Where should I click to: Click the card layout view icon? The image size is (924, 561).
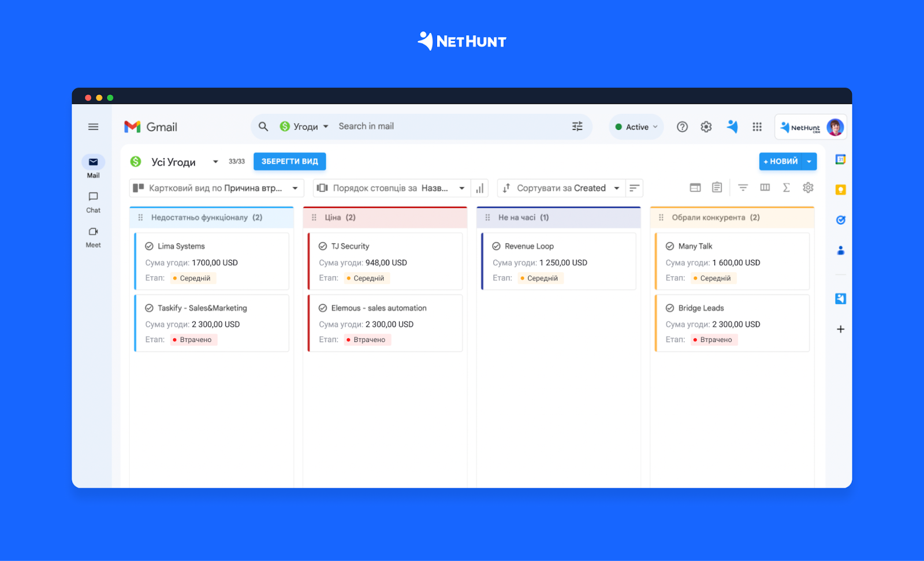(695, 188)
